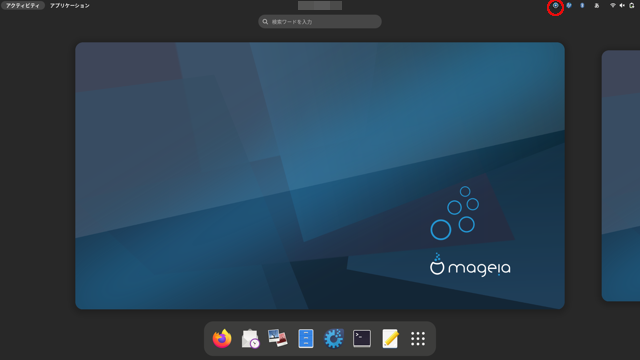Click the circled media player tray icon
640x360 pixels.
[x=555, y=6]
